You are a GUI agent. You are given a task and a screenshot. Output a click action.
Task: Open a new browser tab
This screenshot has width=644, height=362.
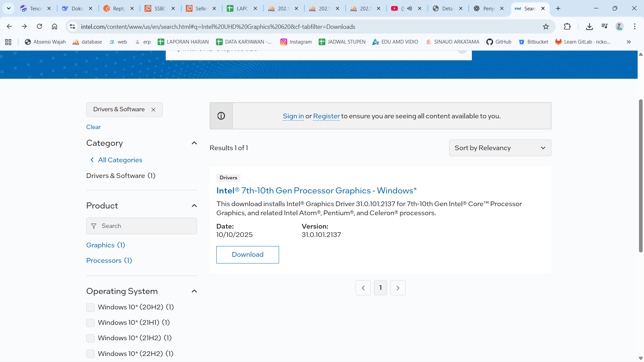point(558,8)
